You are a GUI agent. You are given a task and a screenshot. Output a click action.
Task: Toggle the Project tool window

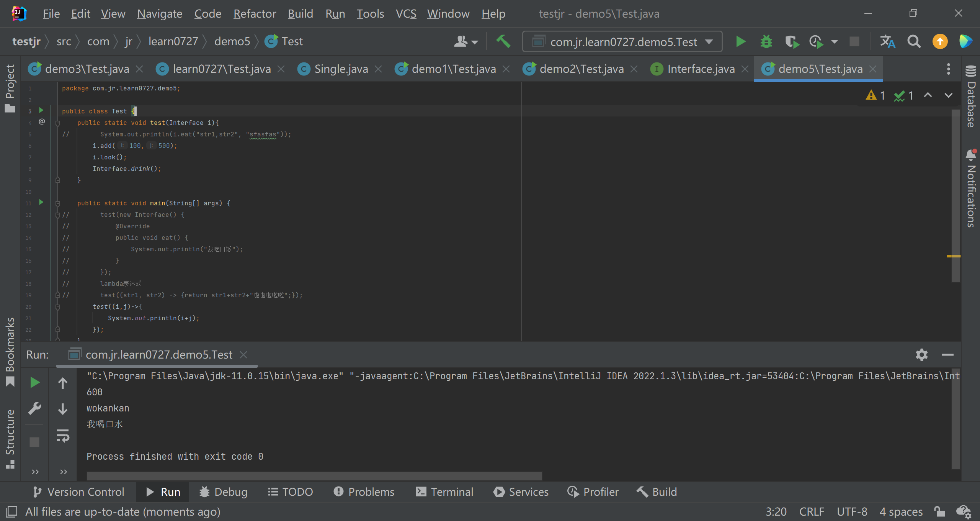[x=10, y=88]
